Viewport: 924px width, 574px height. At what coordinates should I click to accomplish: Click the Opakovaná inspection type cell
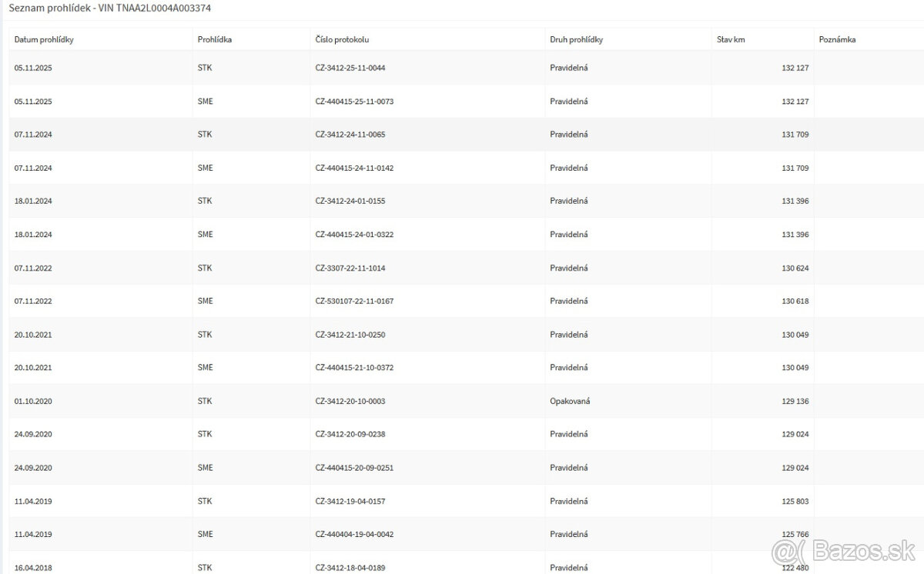tap(570, 402)
